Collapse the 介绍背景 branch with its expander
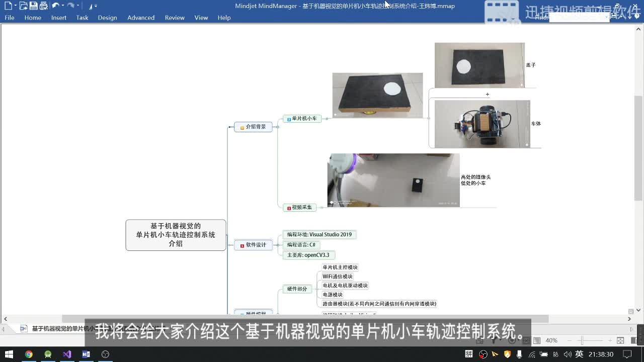The height and width of the screenshot is (362, 644). [278, 127]
